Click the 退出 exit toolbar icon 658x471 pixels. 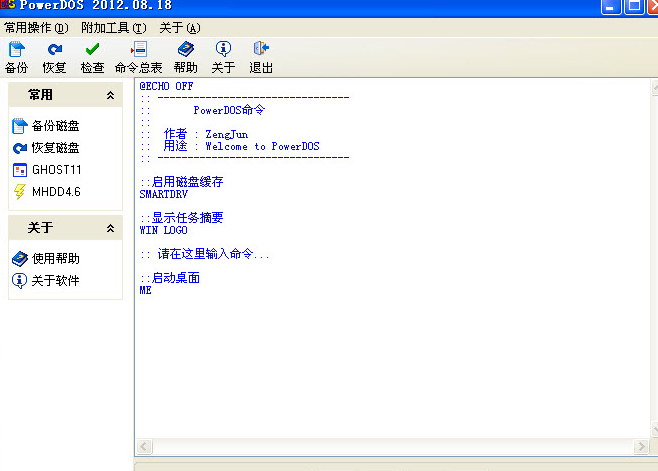coord(261,49)
